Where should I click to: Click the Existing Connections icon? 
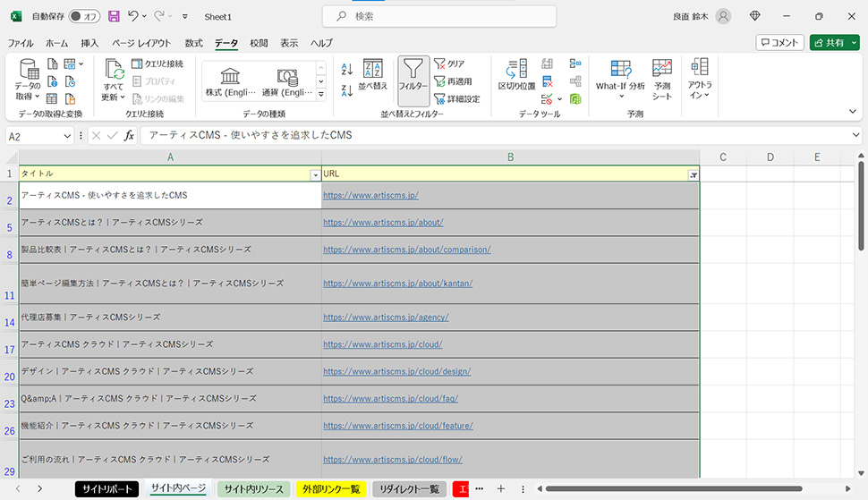click(x=71, y=99)
